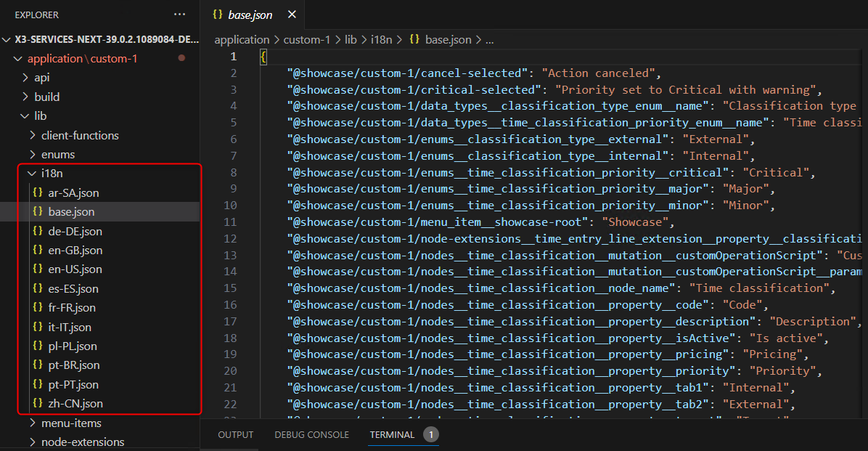Click 'lib' breadcrumb segment
Screen dimensions: 868x451
[351, 39]
